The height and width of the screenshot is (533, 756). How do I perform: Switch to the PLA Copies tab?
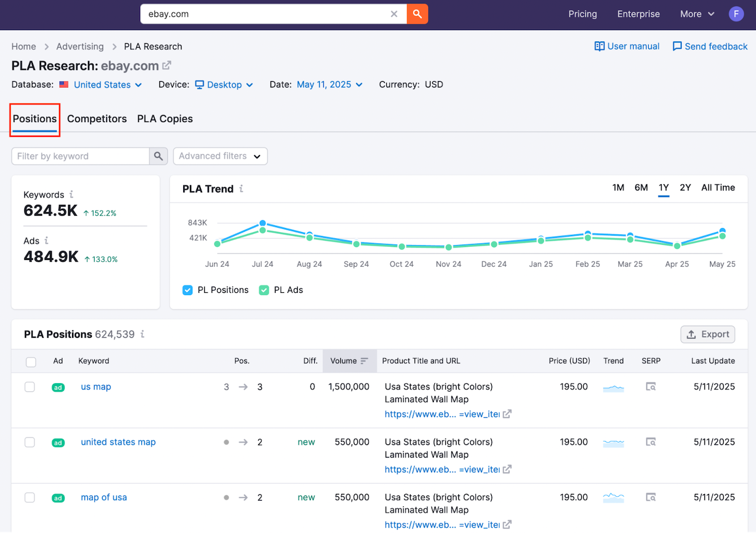click(x=165, y=119)
